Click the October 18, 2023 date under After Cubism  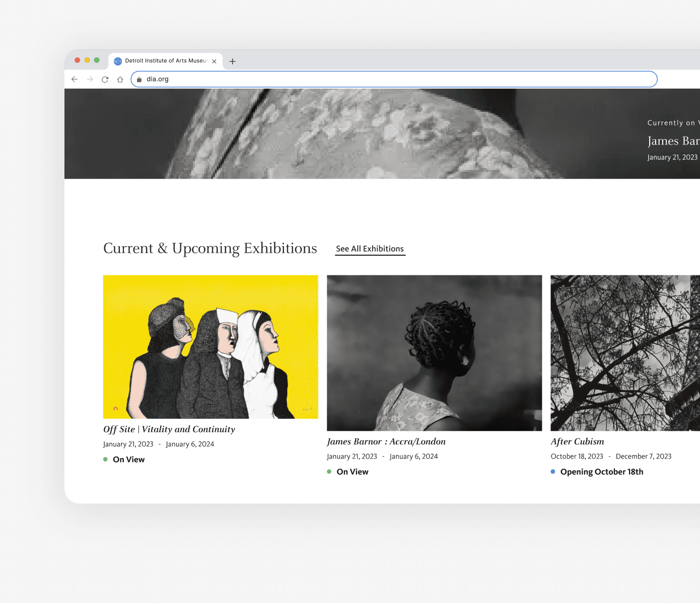coord(577,457)
